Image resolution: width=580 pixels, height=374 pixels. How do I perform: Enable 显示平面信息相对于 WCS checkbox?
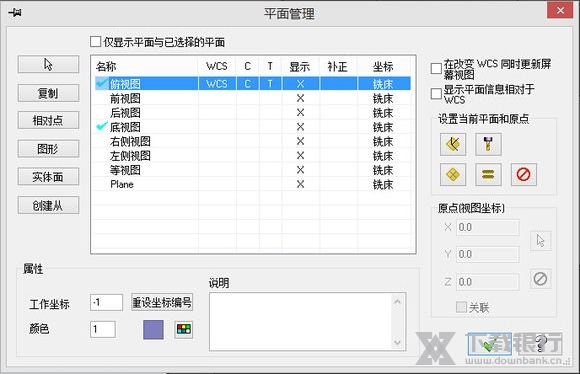coord(436,94)
